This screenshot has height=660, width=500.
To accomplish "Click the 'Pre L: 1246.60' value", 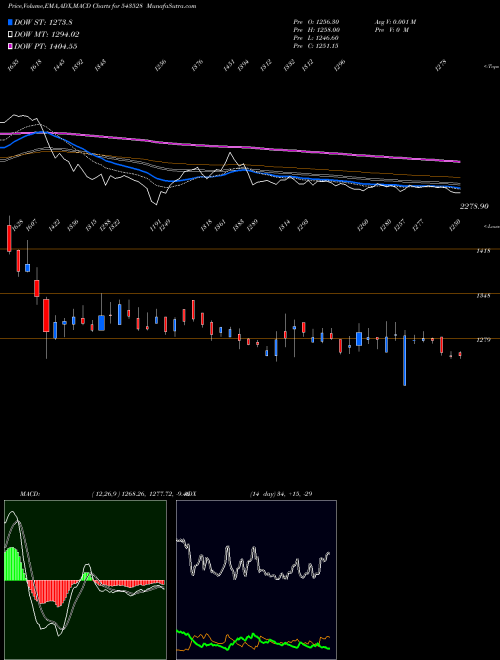I will 316,38.
